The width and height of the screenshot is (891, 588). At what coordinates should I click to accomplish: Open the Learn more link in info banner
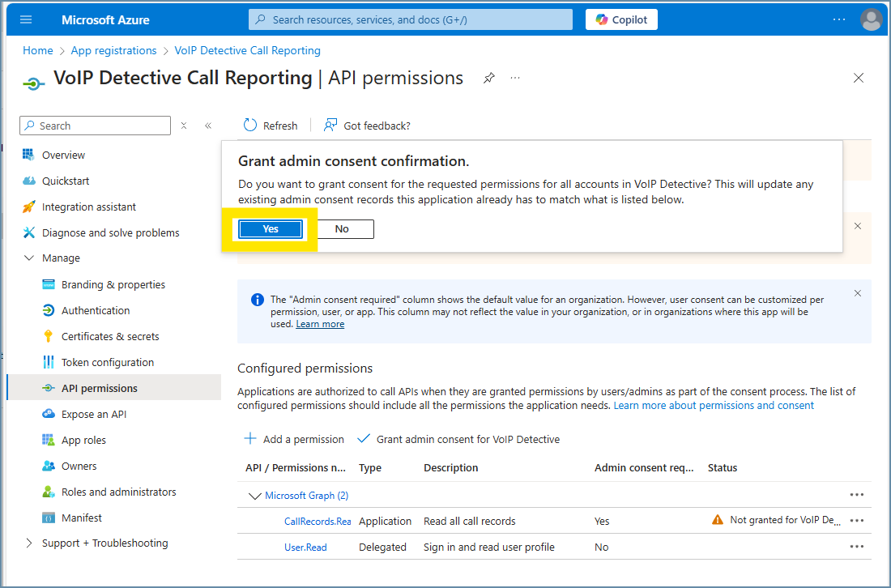(x=320, y=324)
